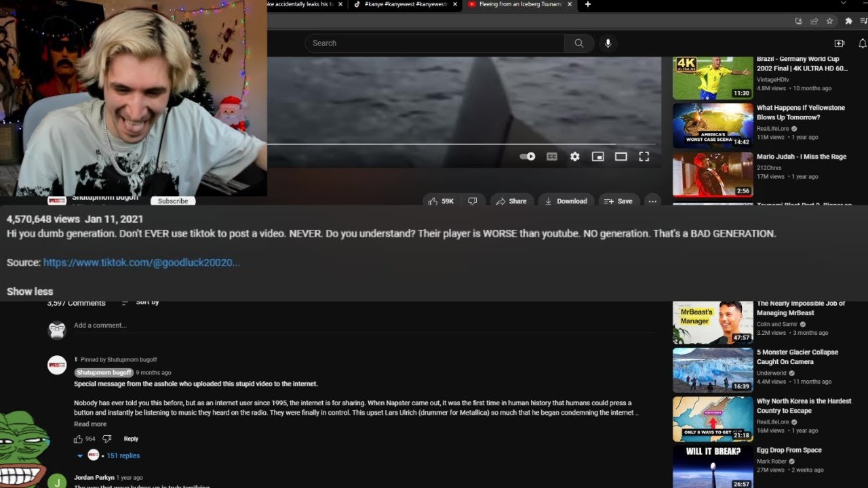Open browser media control icon

click(x=863, y=21)
